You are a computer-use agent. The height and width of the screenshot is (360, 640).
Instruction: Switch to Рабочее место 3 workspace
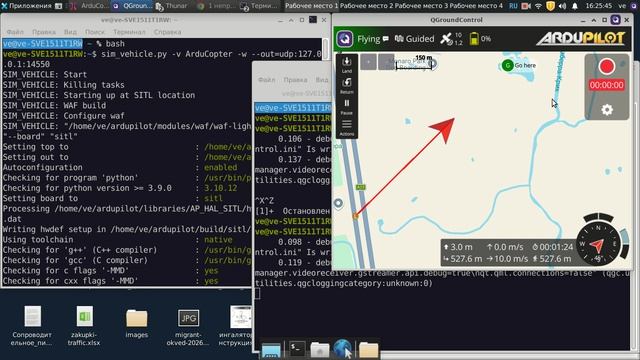tap(421, 6)
